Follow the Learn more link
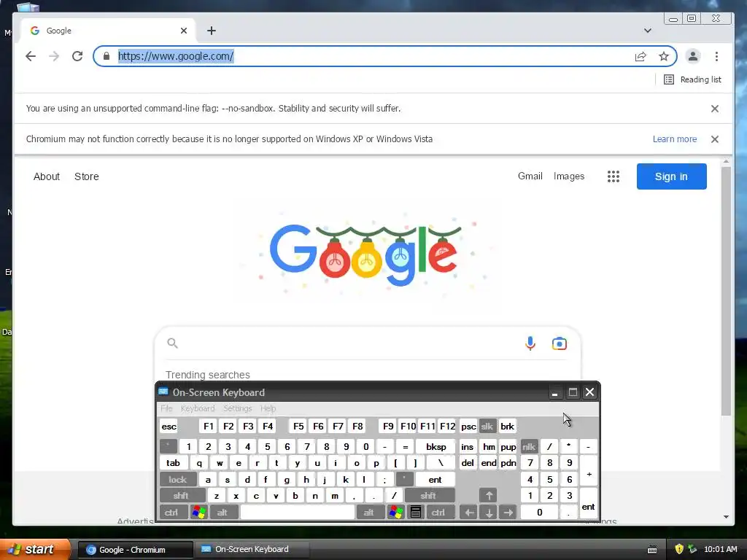 tap(675, 139)
